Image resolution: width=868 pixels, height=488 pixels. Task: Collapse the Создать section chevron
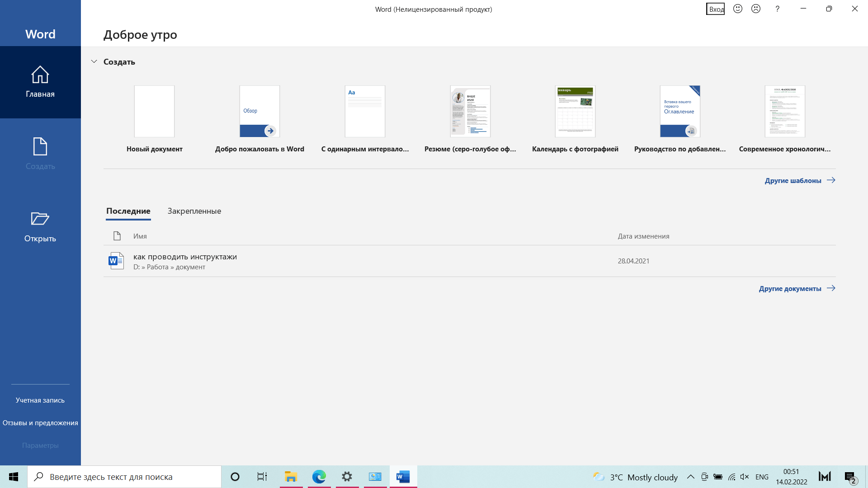94,61
